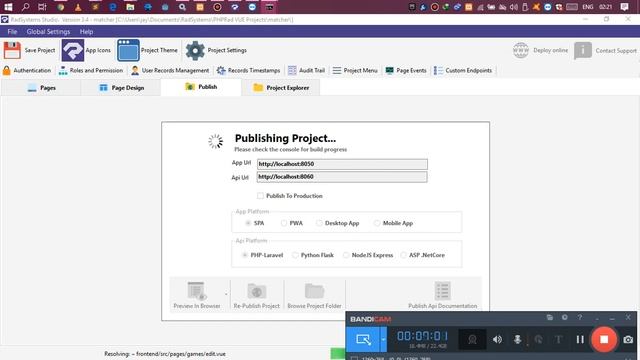
Task: Open the Project Theme window icon
Action: (x=128, y=50)
